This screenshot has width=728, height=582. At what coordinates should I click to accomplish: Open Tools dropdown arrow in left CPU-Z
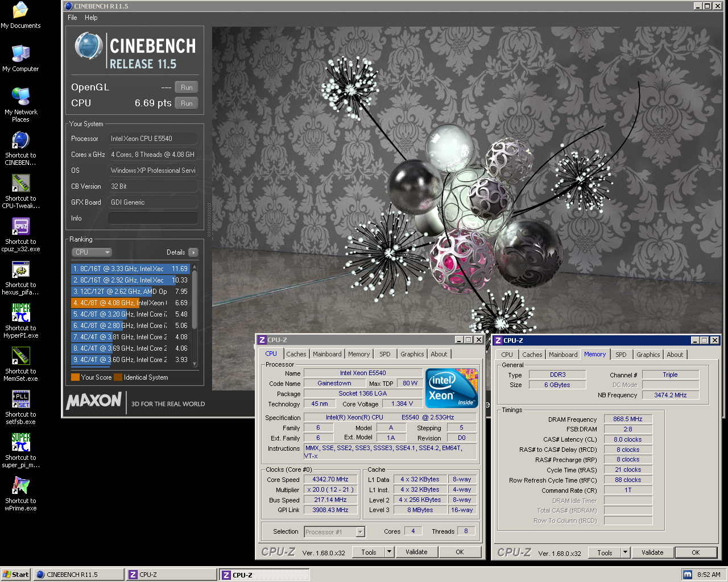390,552
